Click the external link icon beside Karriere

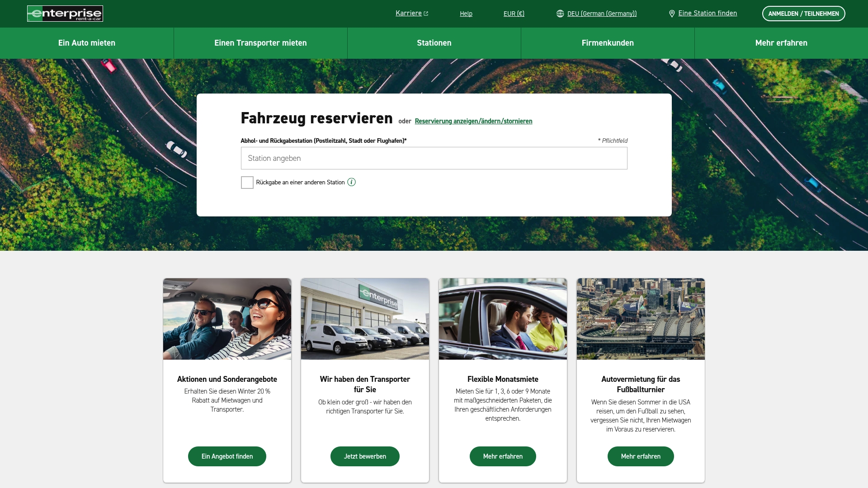pos(426,13)
